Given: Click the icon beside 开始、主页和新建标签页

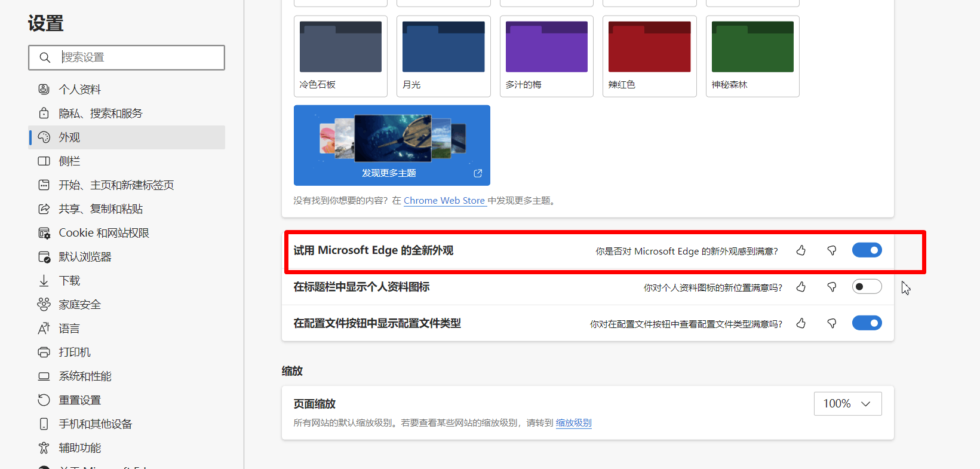Looking at the screenshot, I should 44,185.
